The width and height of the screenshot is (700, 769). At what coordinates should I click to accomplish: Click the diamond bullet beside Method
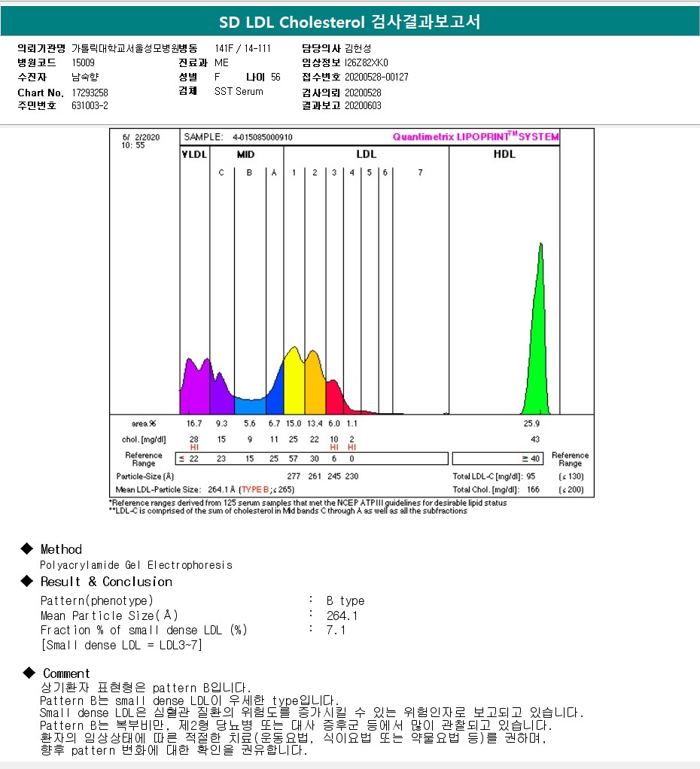27,549
